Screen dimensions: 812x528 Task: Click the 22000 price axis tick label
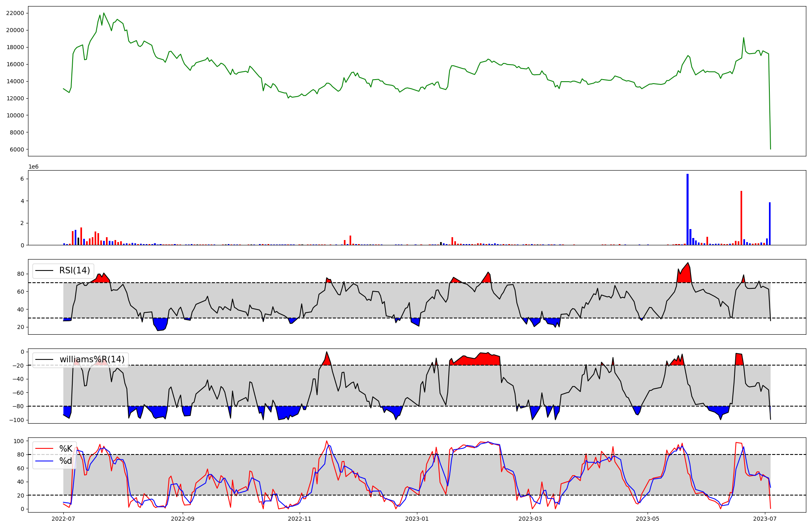[15, 13]
